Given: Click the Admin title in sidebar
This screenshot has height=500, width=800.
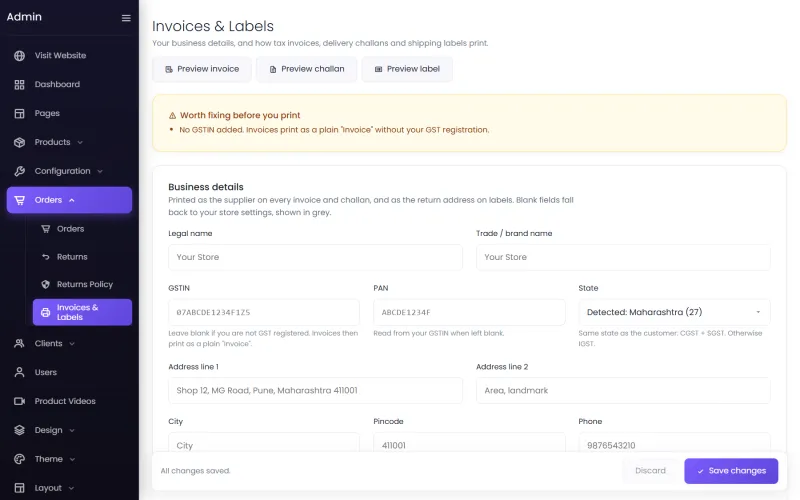Looking at the screenshot, I should pyautogui.click(x=24, y=17).
